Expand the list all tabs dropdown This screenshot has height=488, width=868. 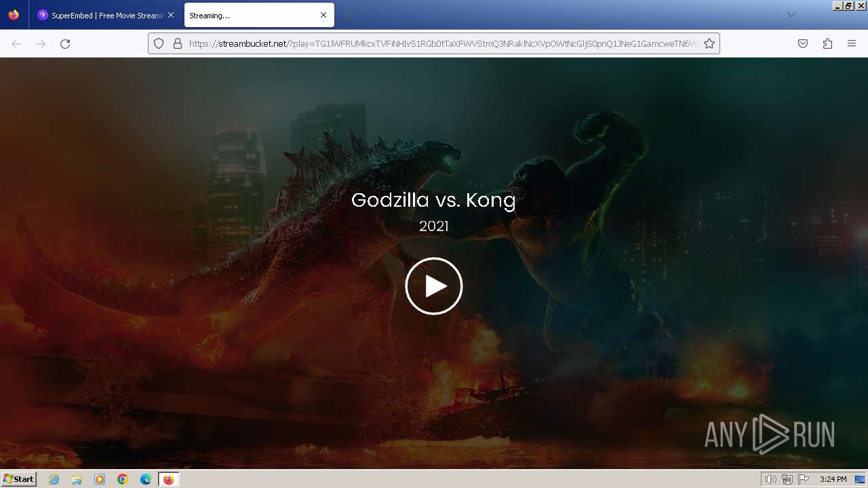click(791, 15)
